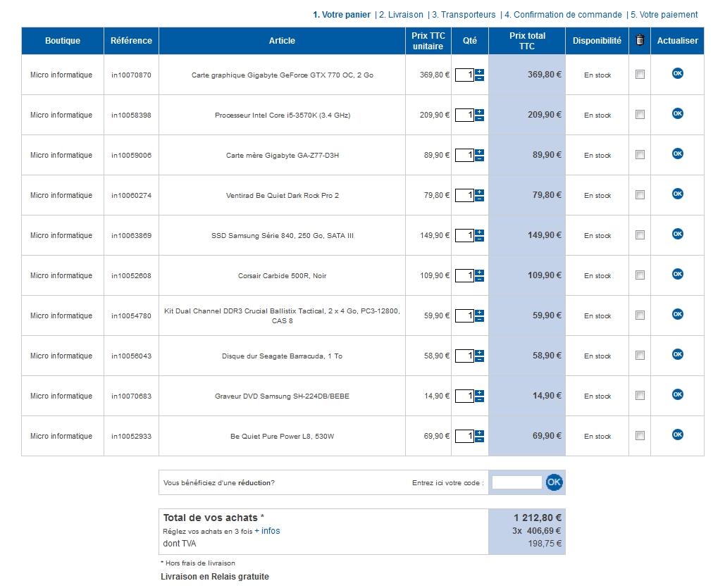
Task: Click reference 'in10070870'
Action: 131,75
